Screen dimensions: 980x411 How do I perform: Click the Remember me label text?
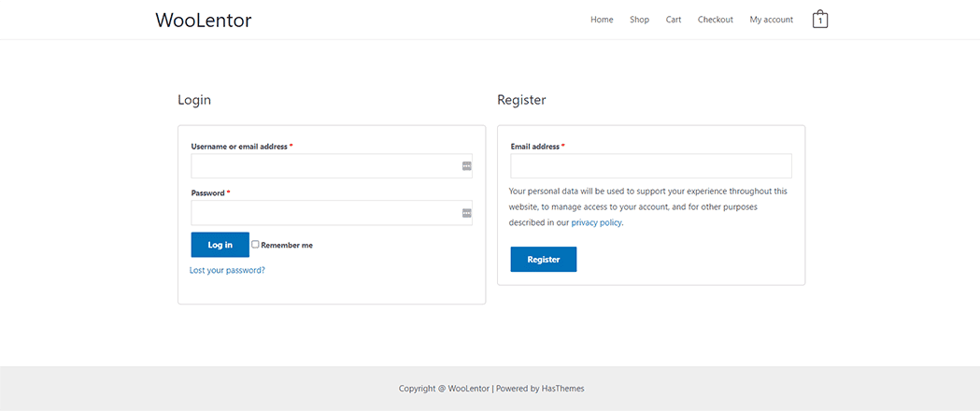click(x=287, y=245)
